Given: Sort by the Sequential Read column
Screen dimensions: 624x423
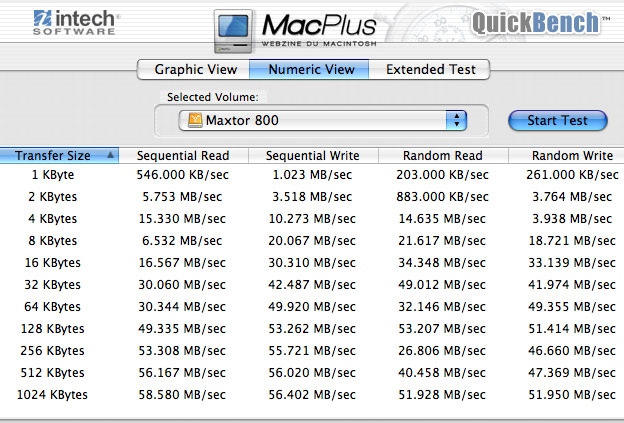Looking at the screenshot, I should 183,156.
